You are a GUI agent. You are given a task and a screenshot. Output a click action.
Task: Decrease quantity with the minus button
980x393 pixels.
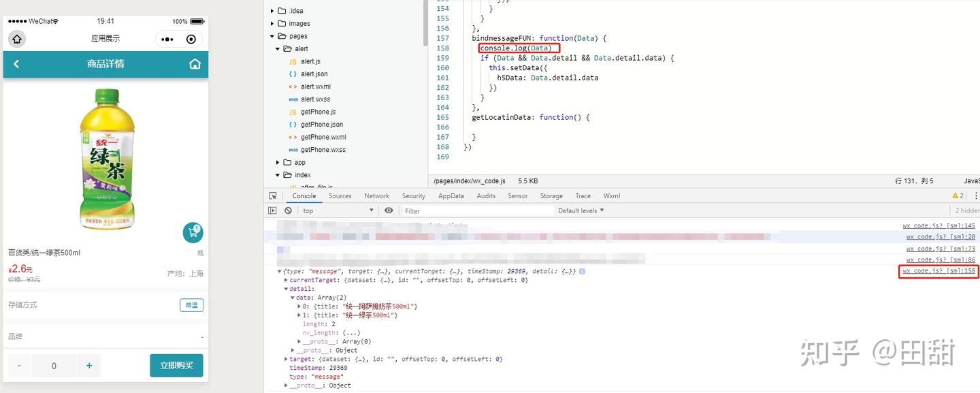19,366
